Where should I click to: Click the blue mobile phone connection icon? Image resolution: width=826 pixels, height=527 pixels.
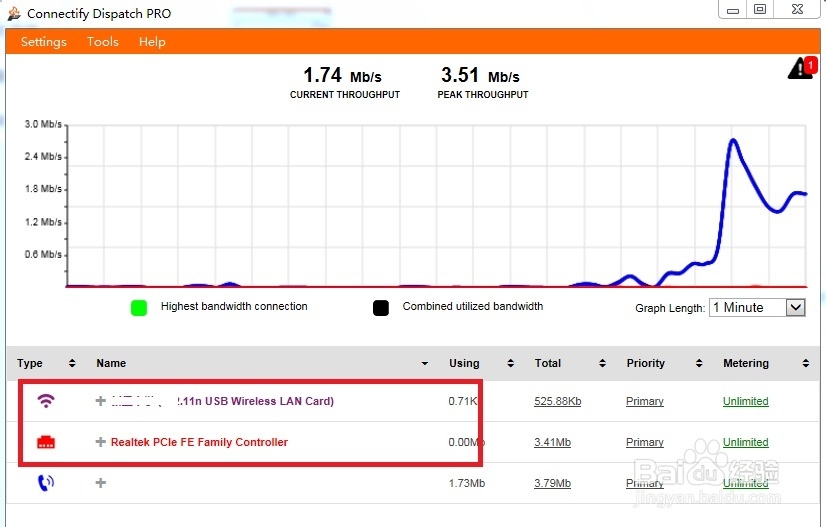pos(46,483)
